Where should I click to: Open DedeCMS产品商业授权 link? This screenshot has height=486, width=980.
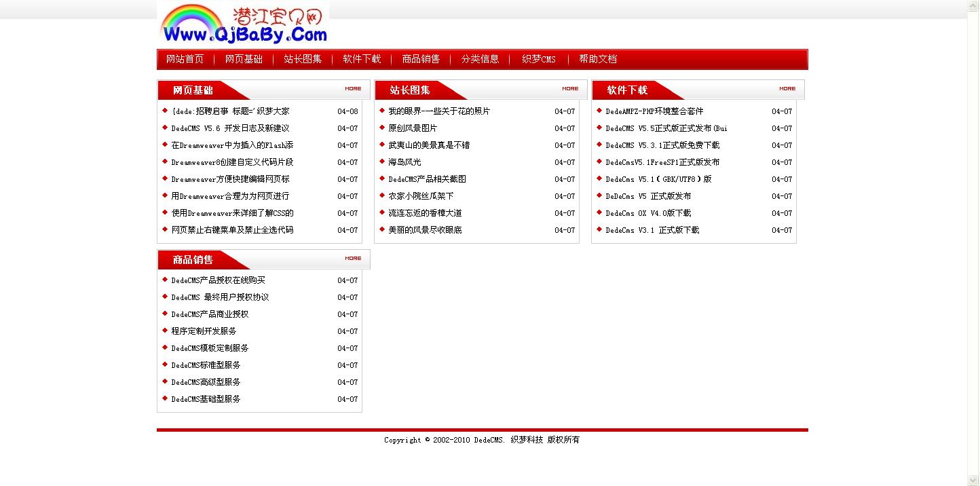pyautogui.click(x=210, y=314)
